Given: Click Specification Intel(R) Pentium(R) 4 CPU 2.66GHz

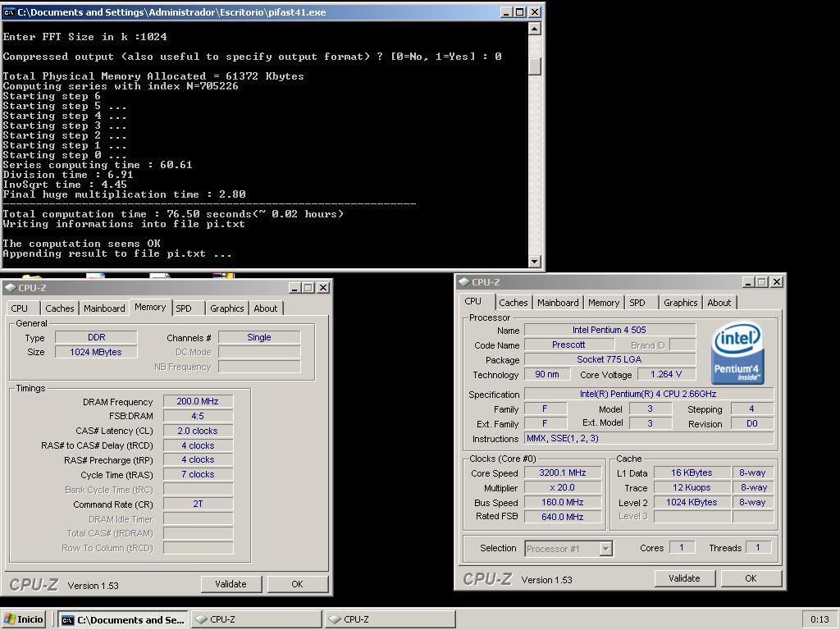Looking at the screenshot, I should (649, 394).
